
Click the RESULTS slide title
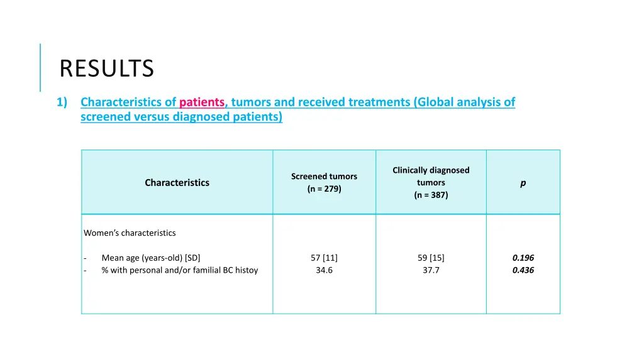pyautogui.click(x=107, y=68)
